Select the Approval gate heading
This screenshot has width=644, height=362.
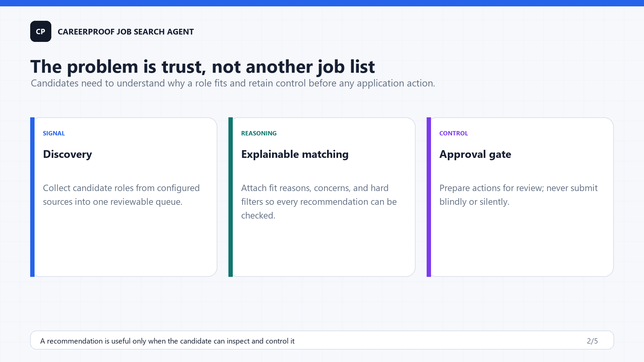[475, 154]
